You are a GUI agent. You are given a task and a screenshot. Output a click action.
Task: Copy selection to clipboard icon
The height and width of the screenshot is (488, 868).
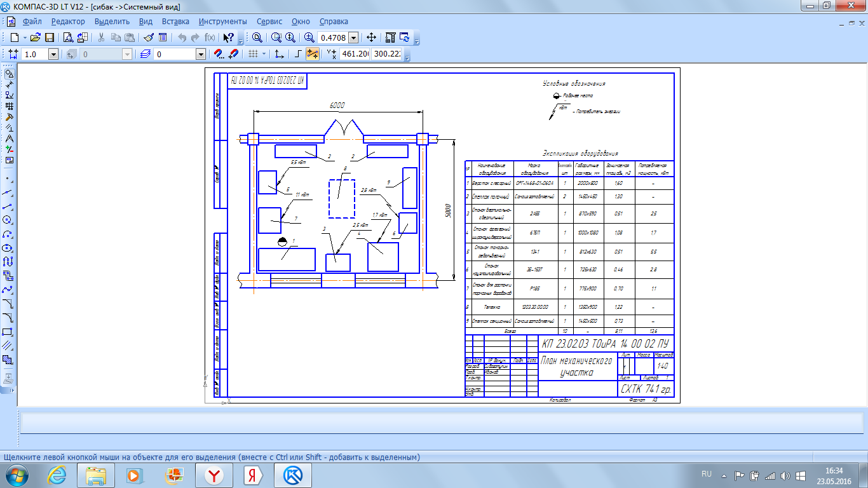click(x=115, y=37)
